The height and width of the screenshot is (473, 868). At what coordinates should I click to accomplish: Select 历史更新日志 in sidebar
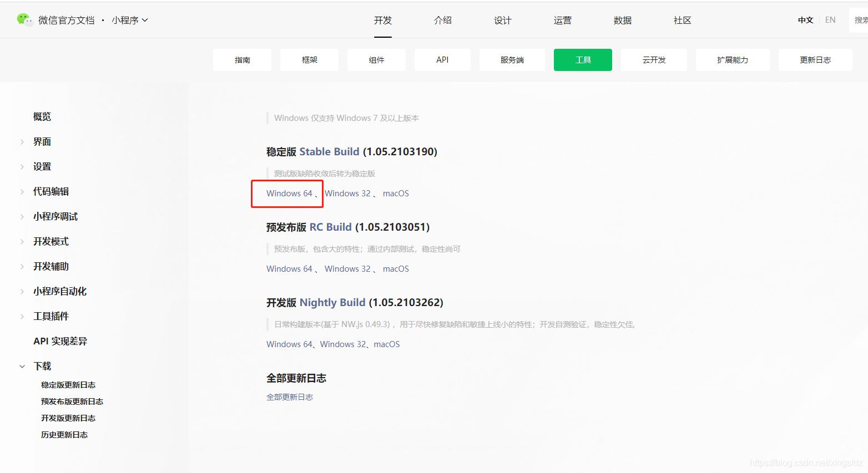64,435
